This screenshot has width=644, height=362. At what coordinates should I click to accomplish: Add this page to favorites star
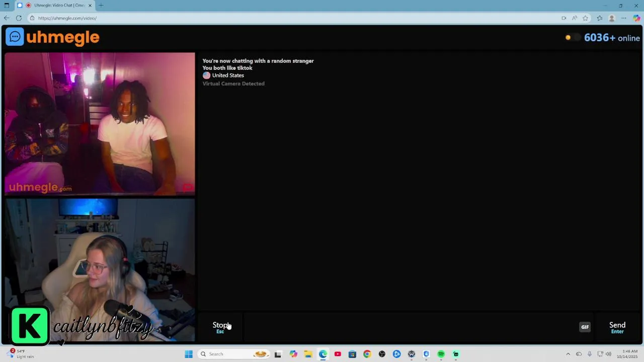585,18
